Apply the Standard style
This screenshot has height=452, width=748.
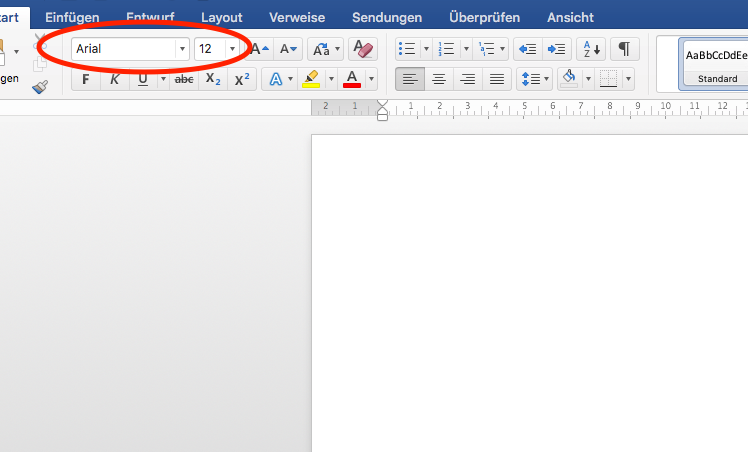tap(714, 64)
